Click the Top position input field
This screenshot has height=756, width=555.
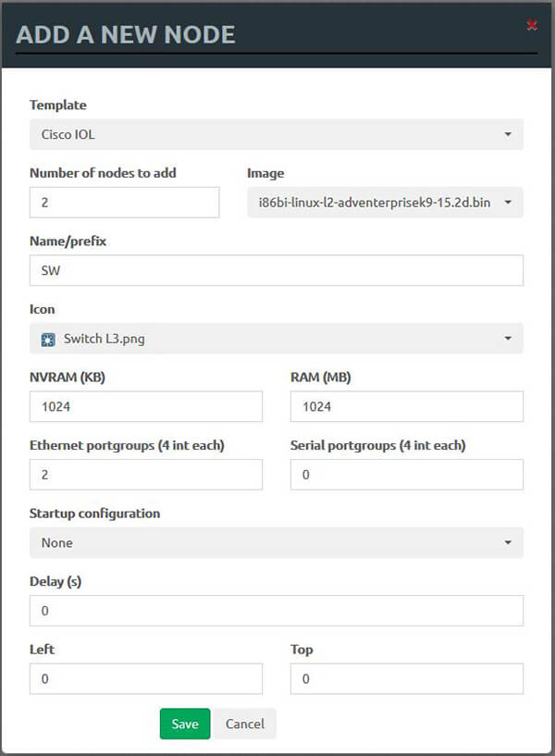406,679
